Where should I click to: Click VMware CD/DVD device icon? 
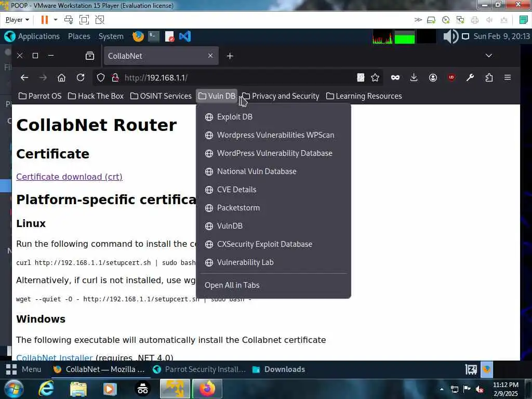point(446,20)
